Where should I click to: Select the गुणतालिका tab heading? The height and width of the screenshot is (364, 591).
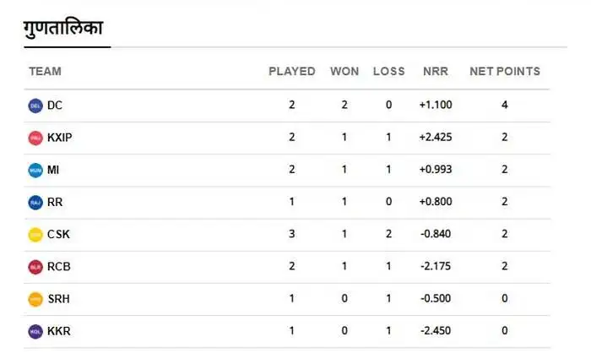point(63,27)
